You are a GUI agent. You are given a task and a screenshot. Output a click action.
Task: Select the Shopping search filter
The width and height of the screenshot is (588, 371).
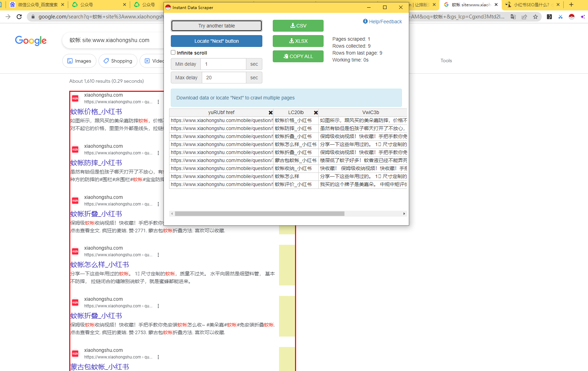(x=118, y=61)
